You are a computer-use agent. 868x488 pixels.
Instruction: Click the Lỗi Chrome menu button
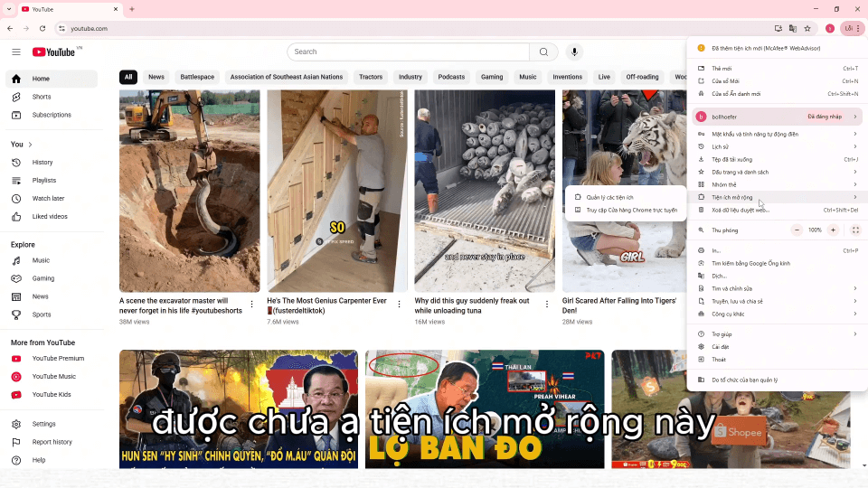pos(853,28)
